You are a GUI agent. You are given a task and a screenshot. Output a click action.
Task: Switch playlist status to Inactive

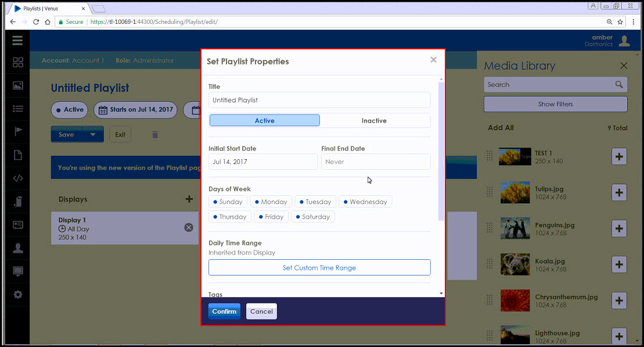pos(374,120)
